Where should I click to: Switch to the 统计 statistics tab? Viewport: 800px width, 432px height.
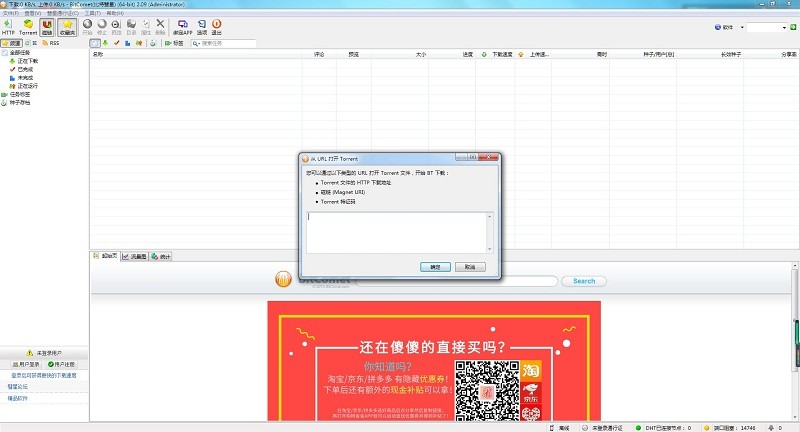162,256
